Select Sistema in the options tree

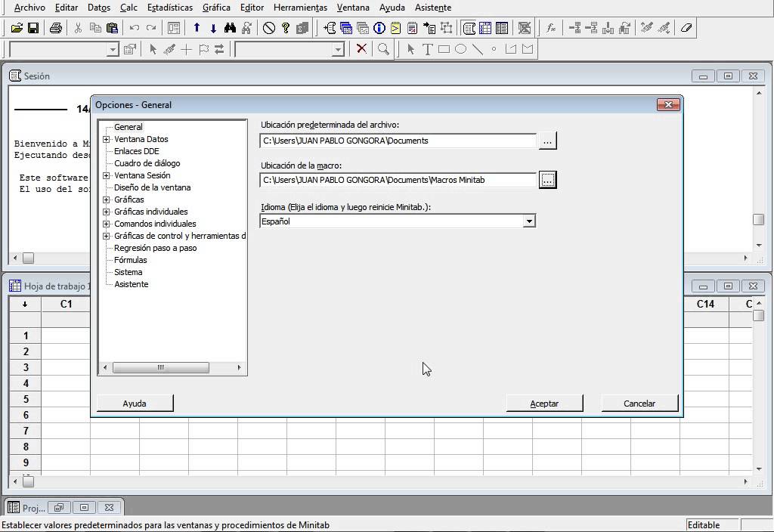(128, 272)
